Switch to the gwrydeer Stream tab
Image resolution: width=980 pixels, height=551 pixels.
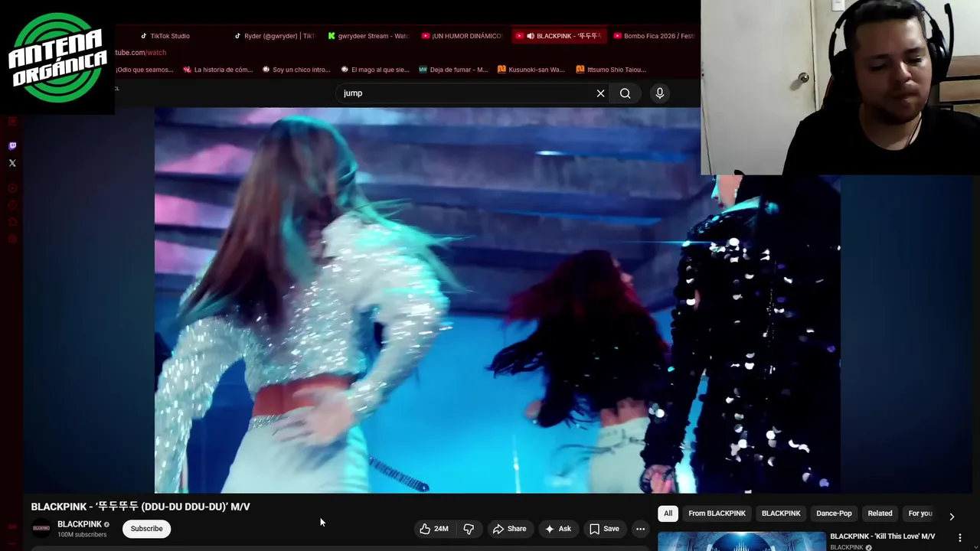tap(368, 36)
